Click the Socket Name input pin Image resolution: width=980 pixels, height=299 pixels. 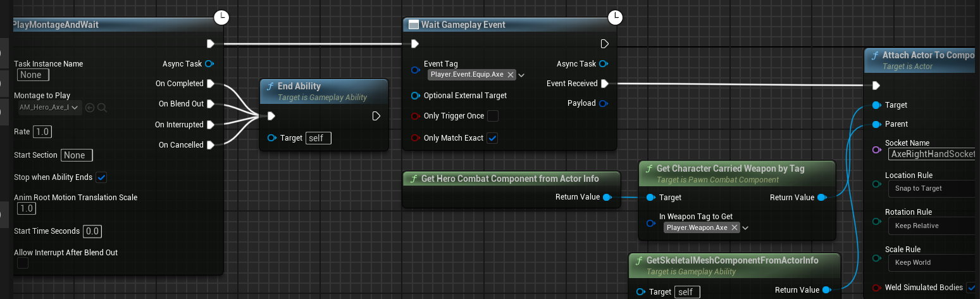coord(876,149)
